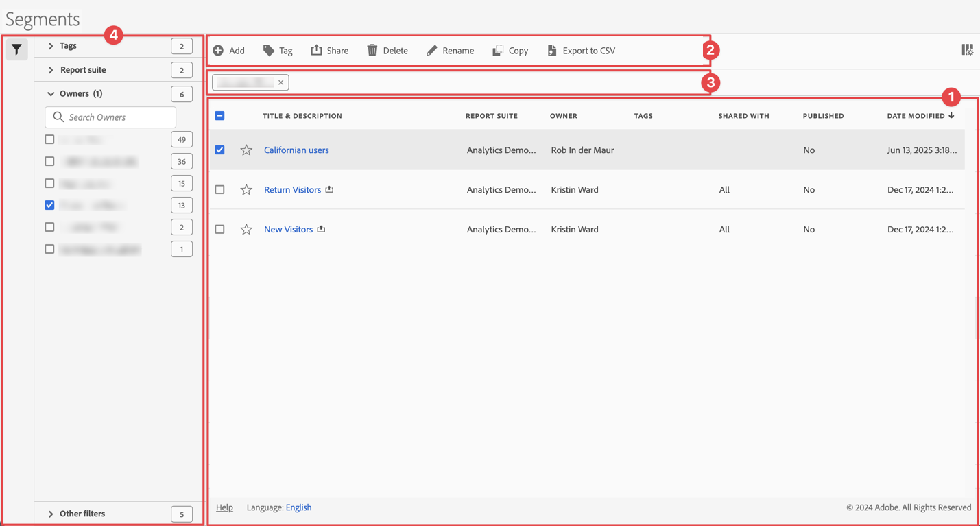The height and width of the screenshot is (526, 980).
Task: Select the owner checkbox with count 1
Action: [x=49, y=249]
